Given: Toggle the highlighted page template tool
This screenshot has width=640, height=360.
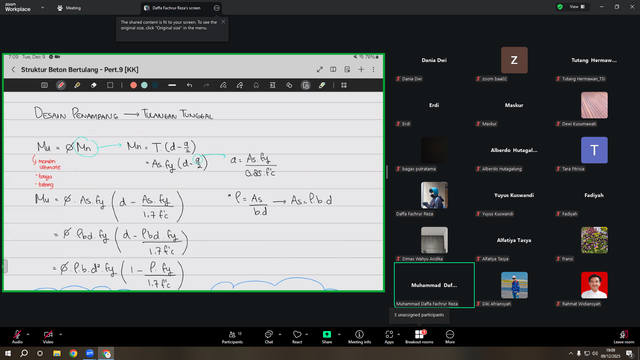Looking at the screenshot, I should click(305, 85).
